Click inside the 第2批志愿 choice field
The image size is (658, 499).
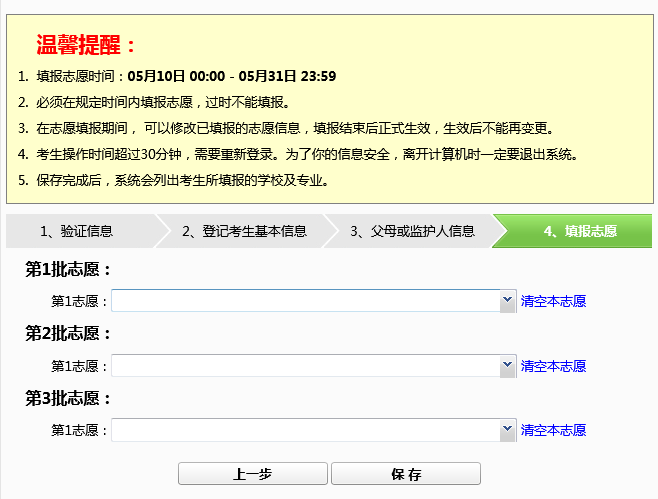[x=305, y=366]
